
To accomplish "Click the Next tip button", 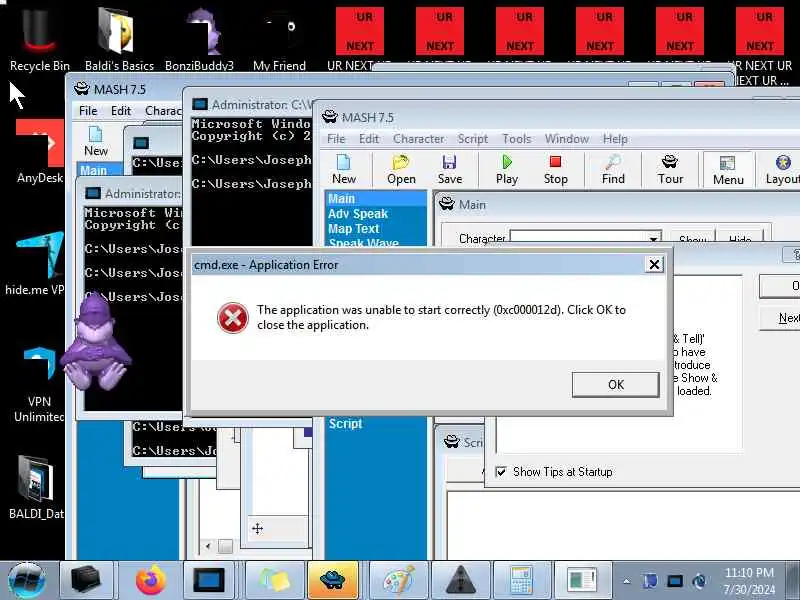I will coord(781,318).
